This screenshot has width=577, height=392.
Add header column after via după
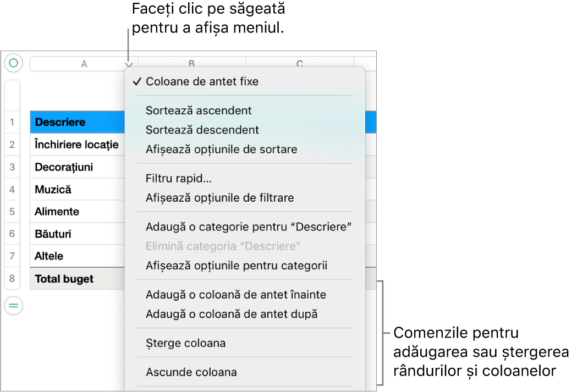(x=231, y=314)
